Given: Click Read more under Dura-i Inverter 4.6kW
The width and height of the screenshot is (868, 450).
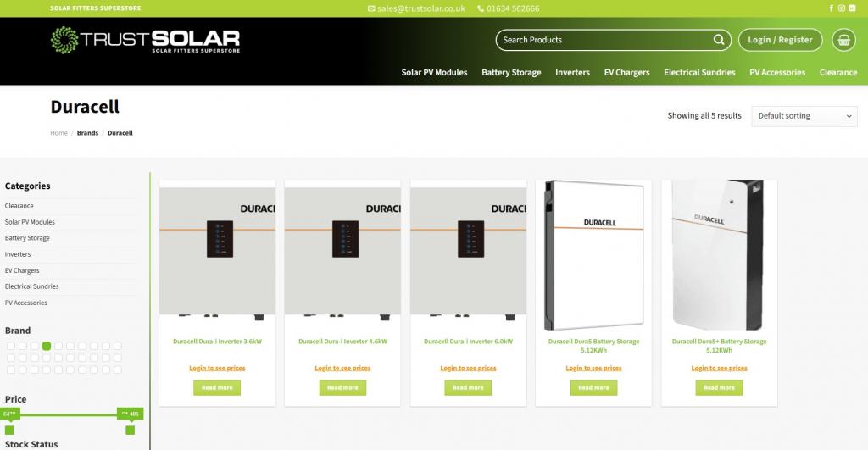Looking at the screenshot, I should [342, 388].
